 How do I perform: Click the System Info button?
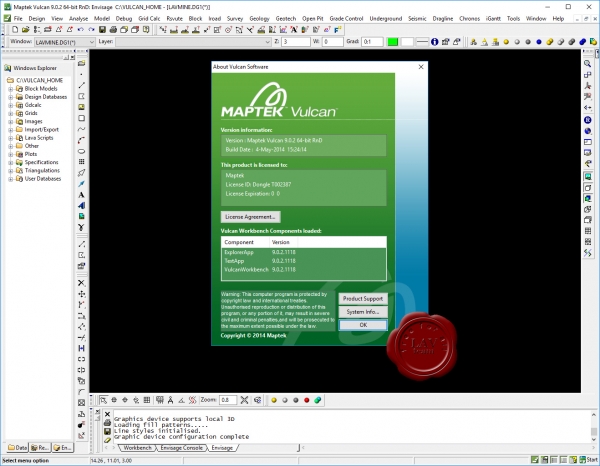pyautogui.click(x=363, y=312)
